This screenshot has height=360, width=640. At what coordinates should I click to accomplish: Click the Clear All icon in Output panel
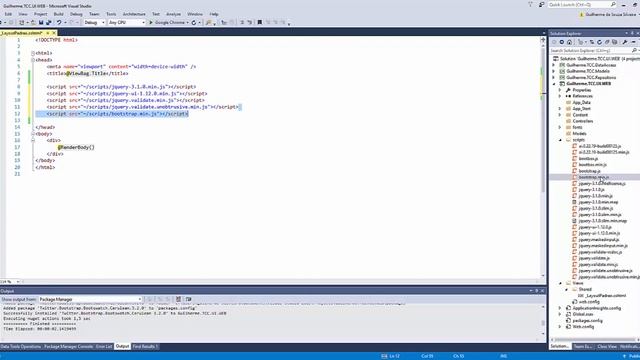point(178,299)
